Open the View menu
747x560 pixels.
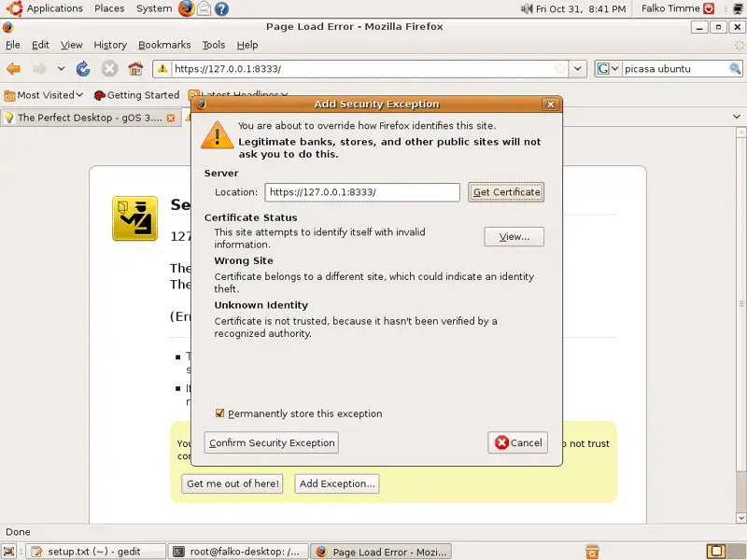(x=72, y=45)
